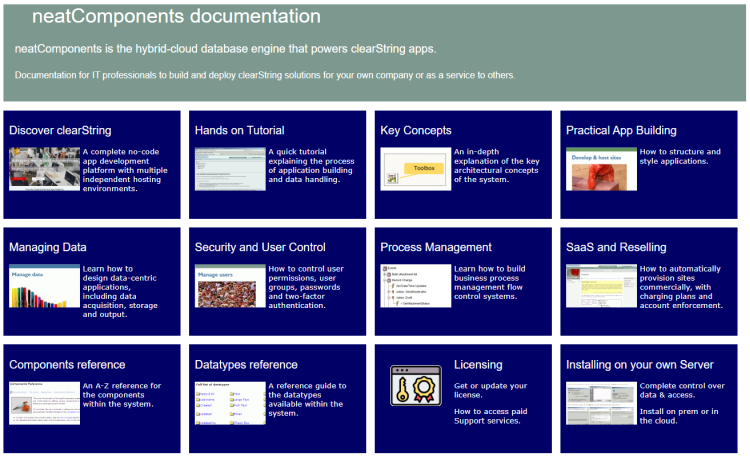Open the Security and User Control heading

[x=260, y=247]
